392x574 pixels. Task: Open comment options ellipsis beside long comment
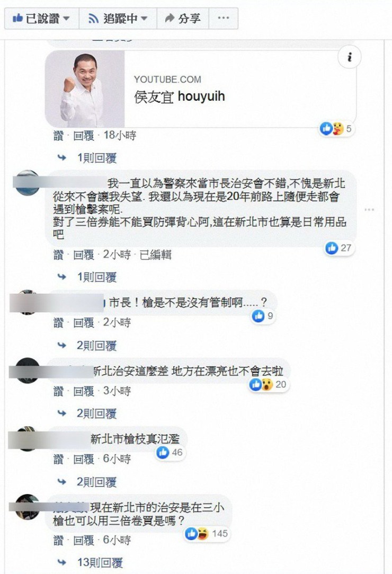pos(369,209)
